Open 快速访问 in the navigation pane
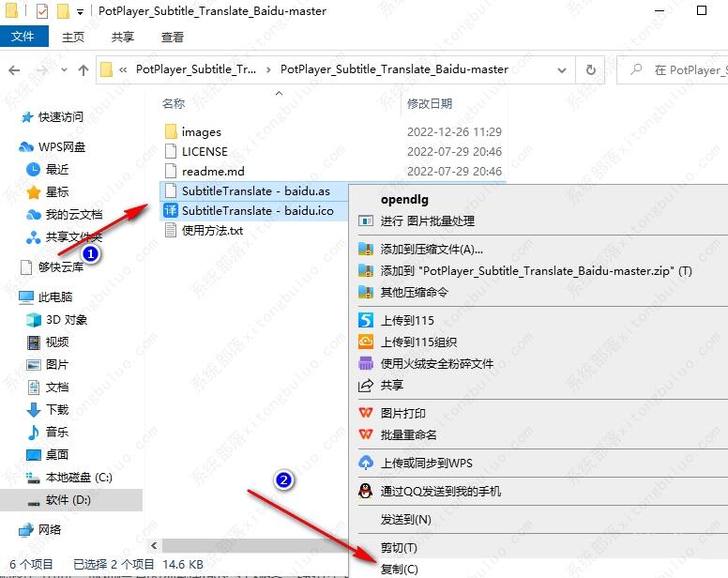Viewport: 728px width, 578px height. pos(60,117)
